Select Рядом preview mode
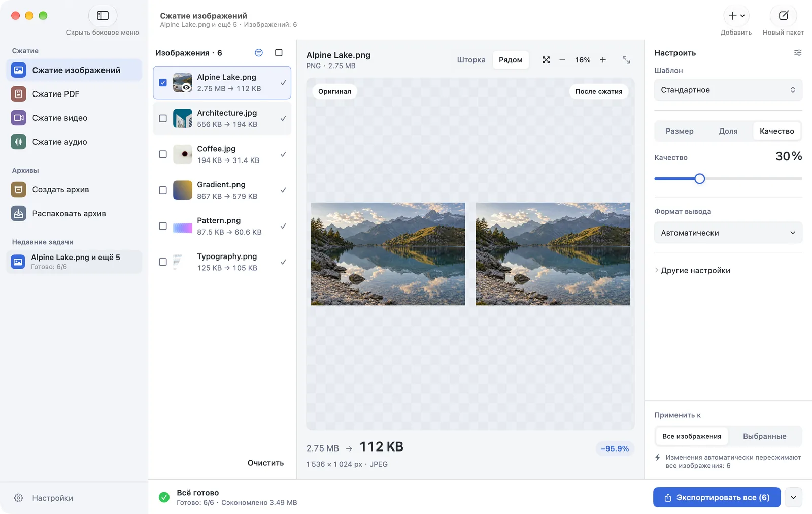This screenshot has height=514, width=812. click(511, 60)
